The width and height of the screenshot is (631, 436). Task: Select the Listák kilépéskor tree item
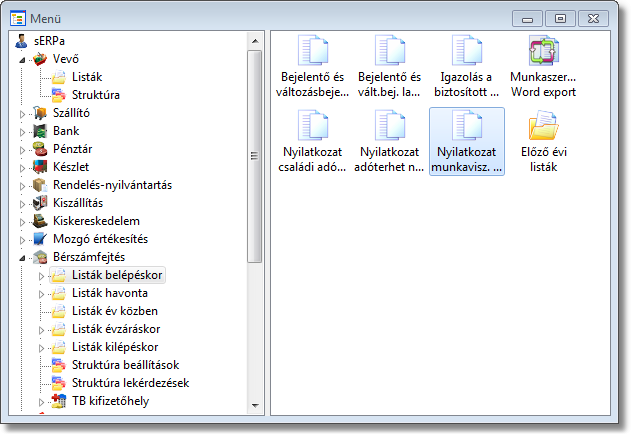115,347
